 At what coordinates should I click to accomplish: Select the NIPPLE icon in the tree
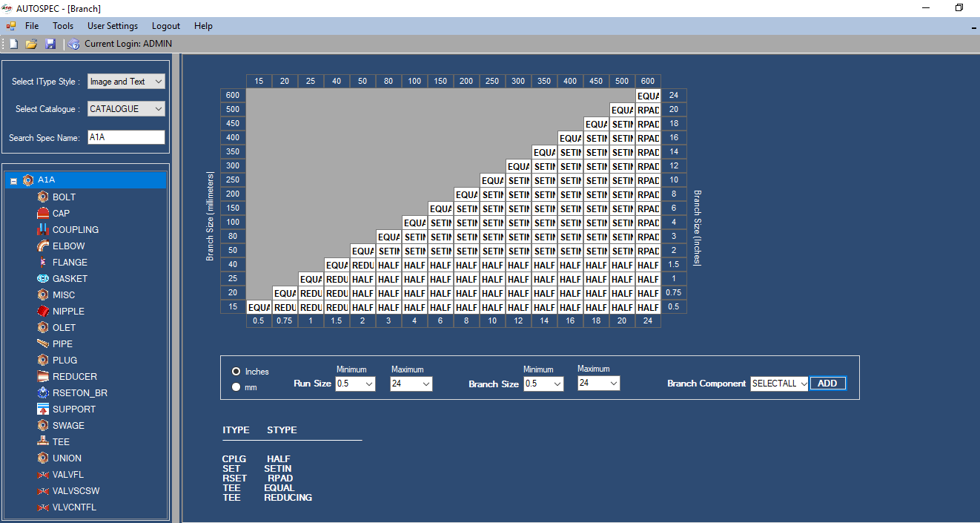(x=43, y=312)
